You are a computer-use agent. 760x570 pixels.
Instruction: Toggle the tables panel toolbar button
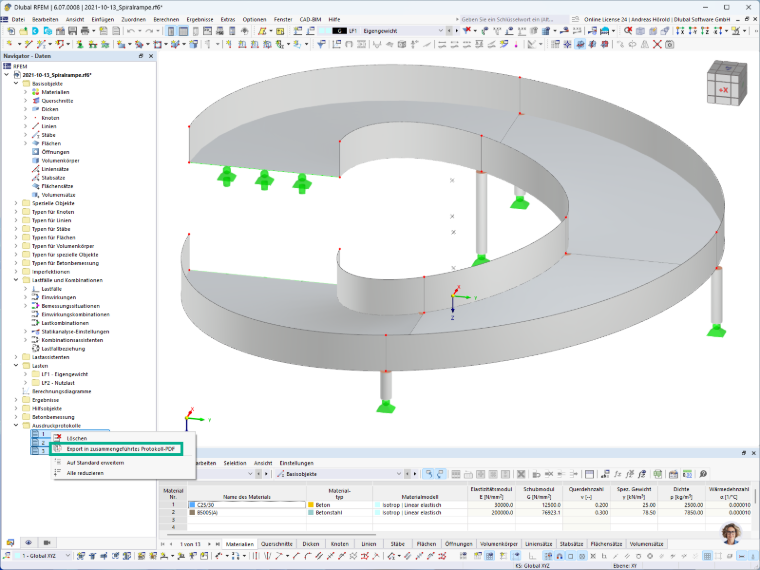click(183, 31)
